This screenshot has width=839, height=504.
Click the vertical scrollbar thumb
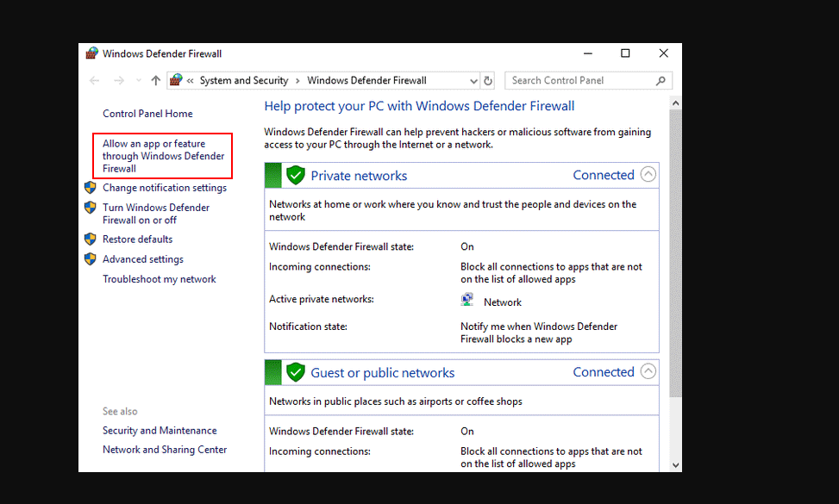point(675,253)
